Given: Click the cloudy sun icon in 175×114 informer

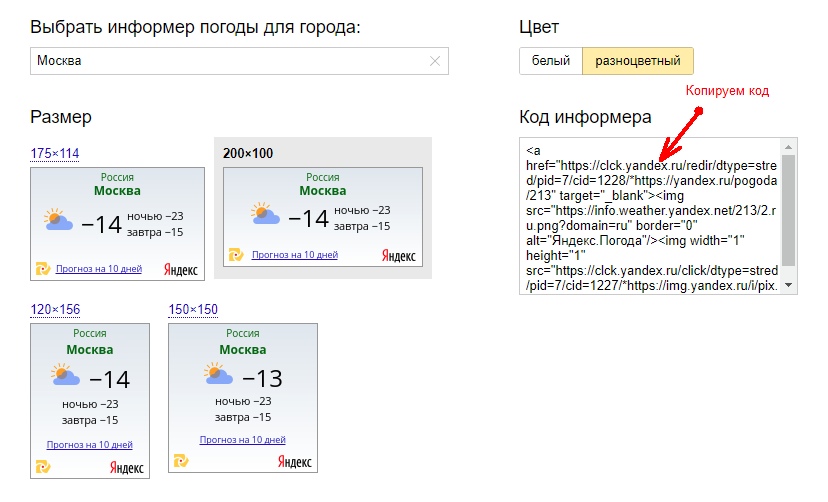Looking at the screenshot, I should tap(59, 220).
